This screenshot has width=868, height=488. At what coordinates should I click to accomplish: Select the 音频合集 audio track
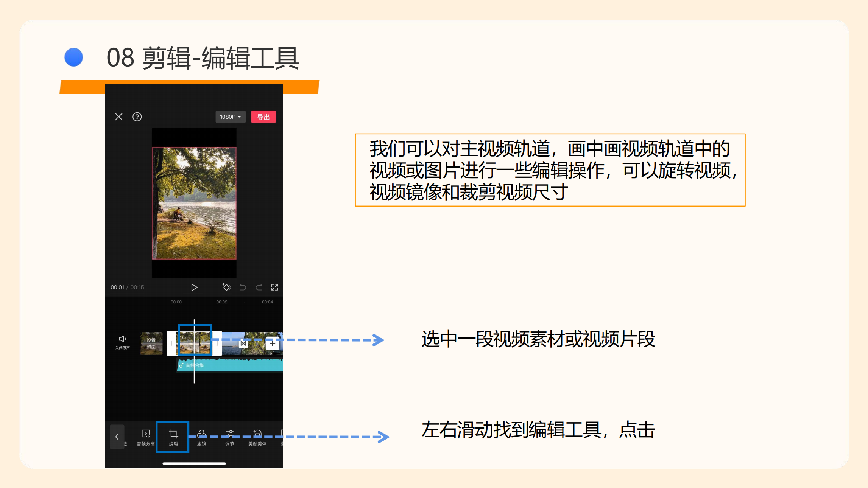[x=230, y=365]
